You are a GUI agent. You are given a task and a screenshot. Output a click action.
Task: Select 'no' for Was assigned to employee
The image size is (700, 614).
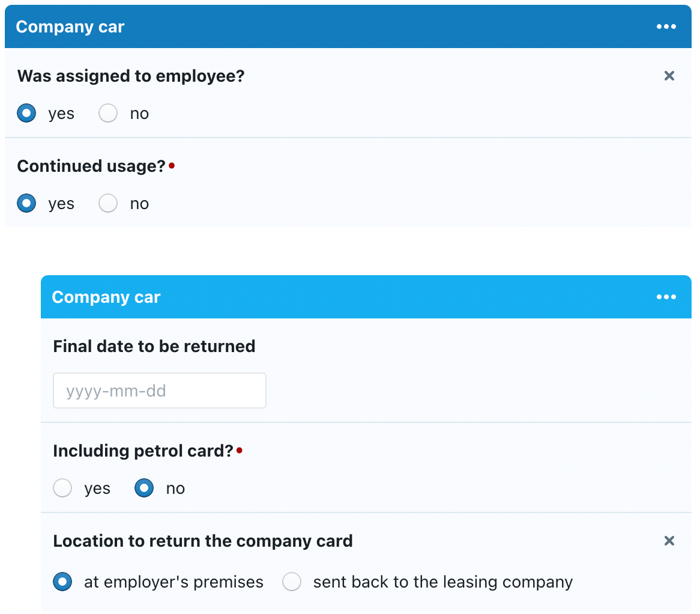[x=108, y=114]
